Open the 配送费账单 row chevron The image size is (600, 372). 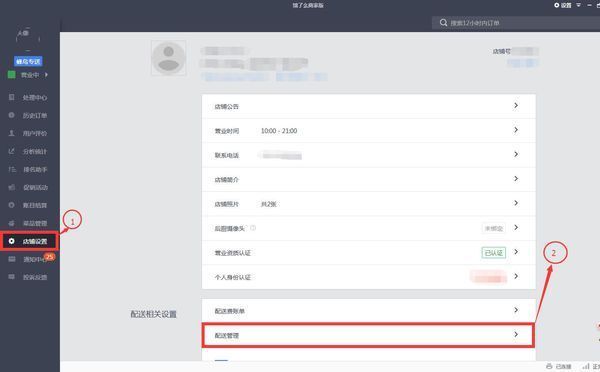[x=516, y=310]
